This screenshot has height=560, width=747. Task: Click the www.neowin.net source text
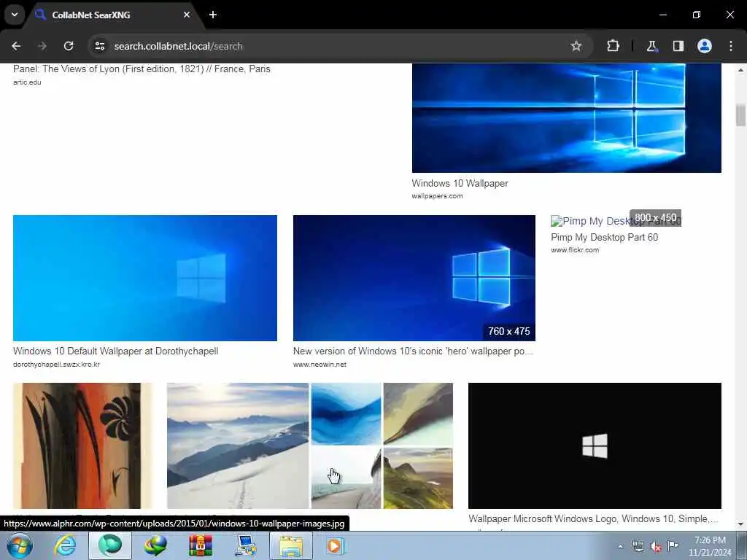click(320, 365)
